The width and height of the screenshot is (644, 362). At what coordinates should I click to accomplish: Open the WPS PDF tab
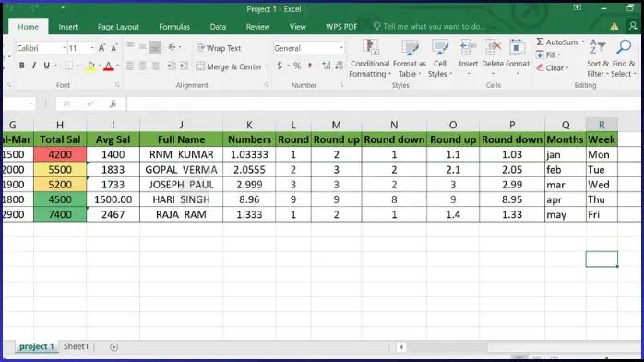coord(341,27)
